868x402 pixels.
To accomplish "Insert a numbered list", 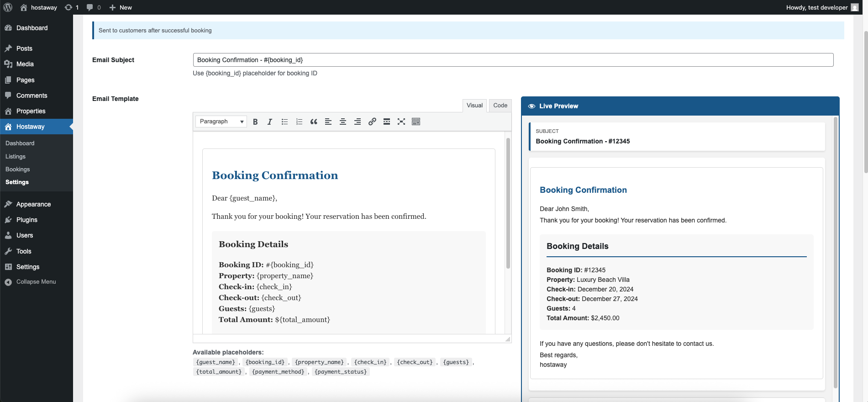I will [299, 122].
